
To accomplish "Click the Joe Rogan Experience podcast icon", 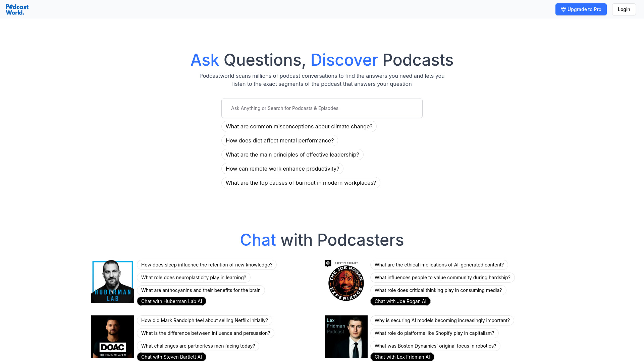I will [x=346, y=281].
